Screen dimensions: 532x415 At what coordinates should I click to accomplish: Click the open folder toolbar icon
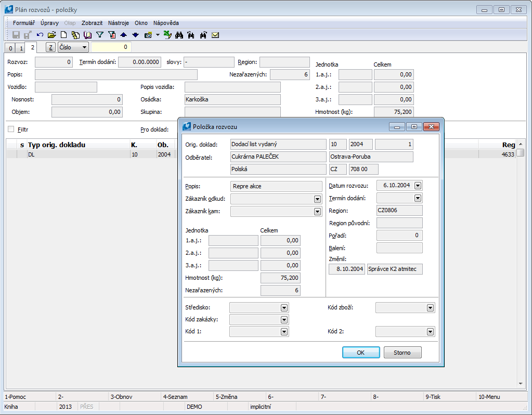(51, 35)
